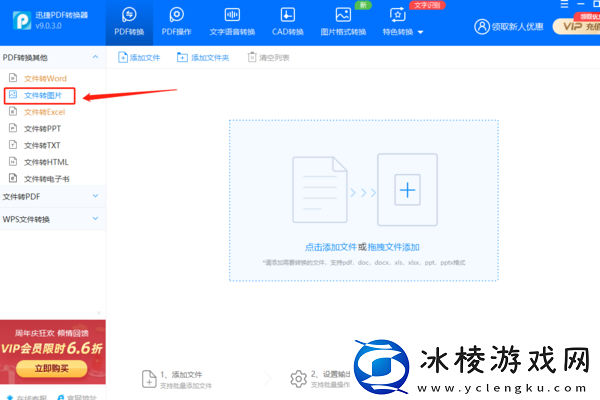Click the 立即购买 button in ad
This screenshot has width=600, height=400.
52,368
